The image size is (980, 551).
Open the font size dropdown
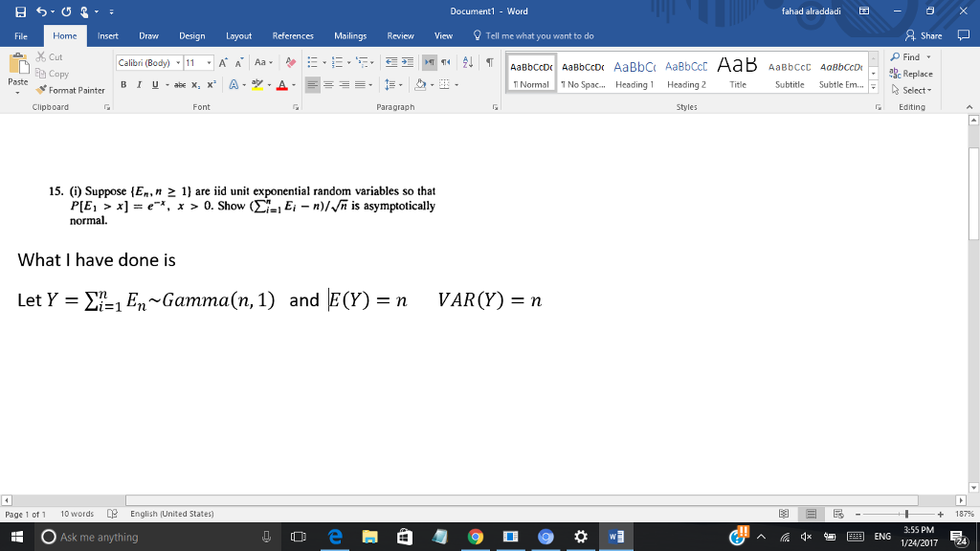click(x=209, y=61)
